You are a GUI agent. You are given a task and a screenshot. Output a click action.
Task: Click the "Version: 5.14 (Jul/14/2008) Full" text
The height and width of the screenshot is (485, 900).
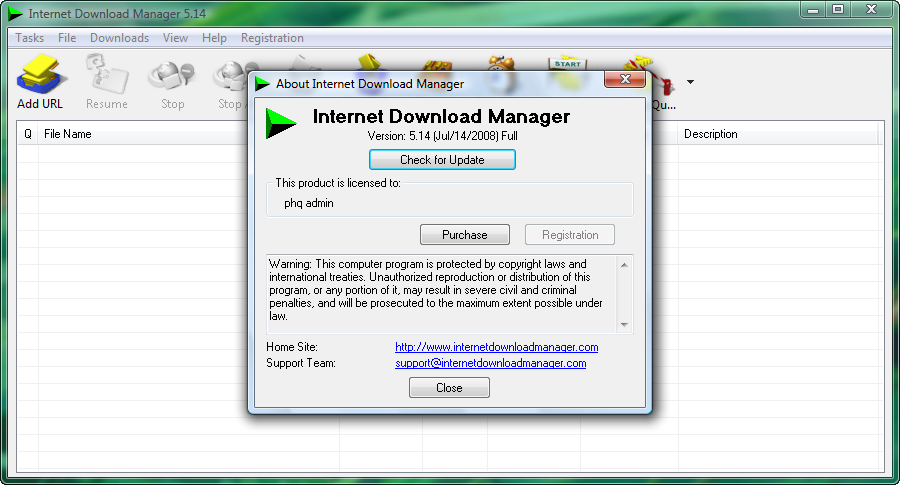(442, 136)
